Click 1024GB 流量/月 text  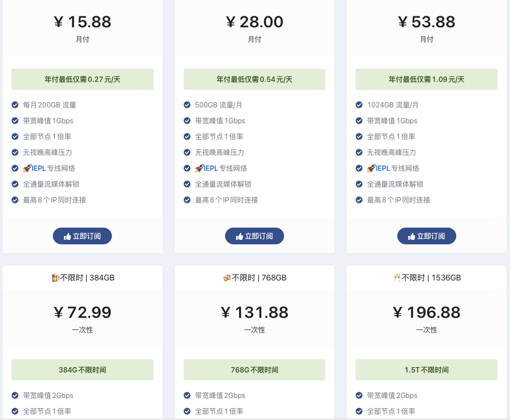click(x=392, y=105)
